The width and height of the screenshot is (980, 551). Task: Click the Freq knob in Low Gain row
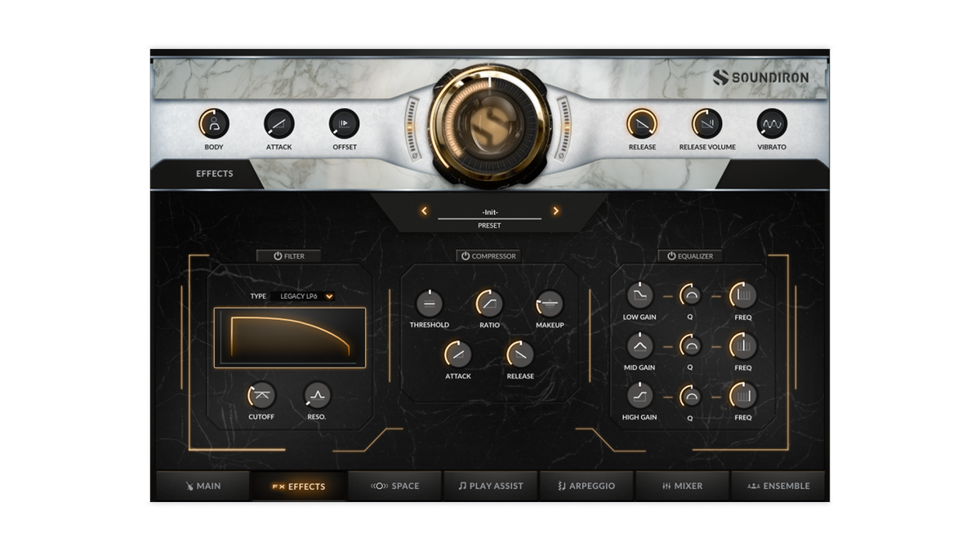click(743, 295)
